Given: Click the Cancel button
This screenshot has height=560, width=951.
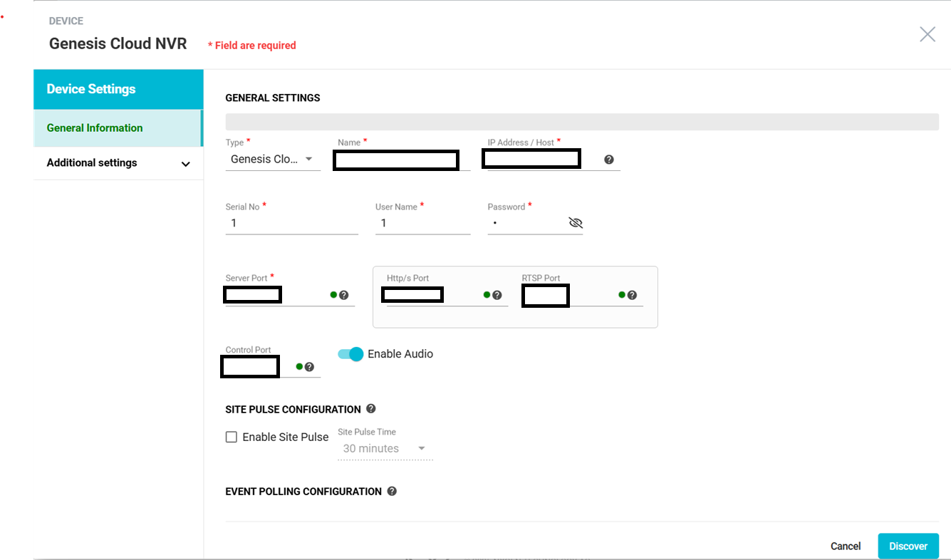Looking at the screenshot, I should [846, 546].
